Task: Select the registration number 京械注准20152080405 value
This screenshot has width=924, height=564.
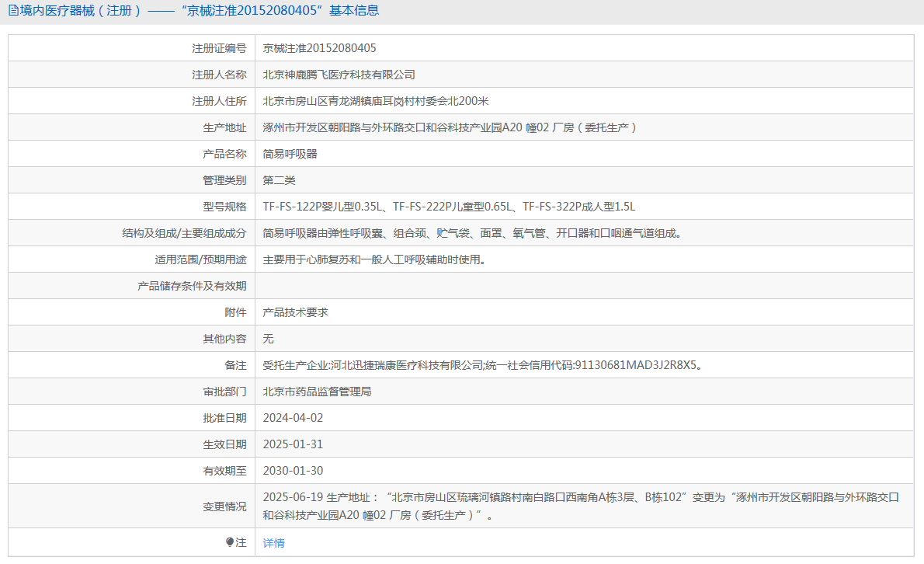Action: point(319,48)
